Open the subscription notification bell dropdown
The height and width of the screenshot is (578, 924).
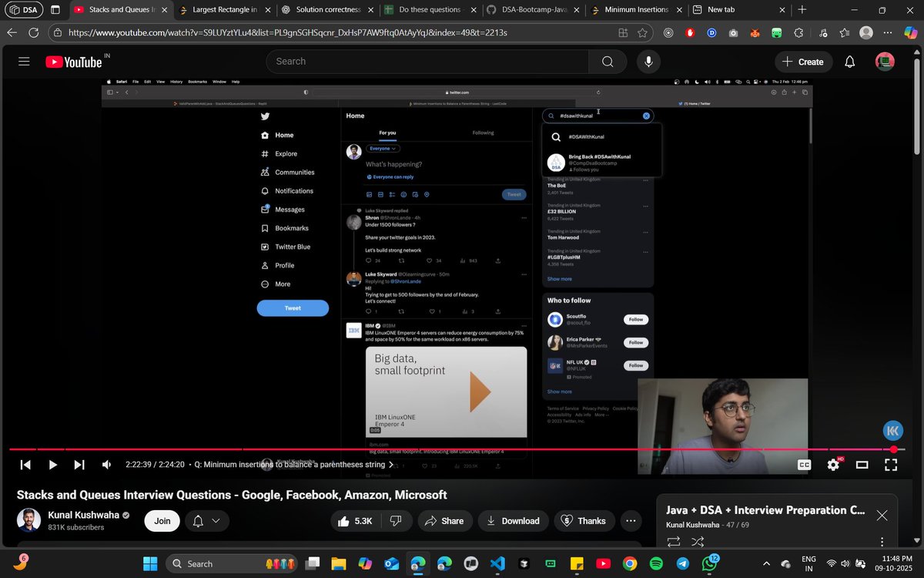(x=206, y=521)
